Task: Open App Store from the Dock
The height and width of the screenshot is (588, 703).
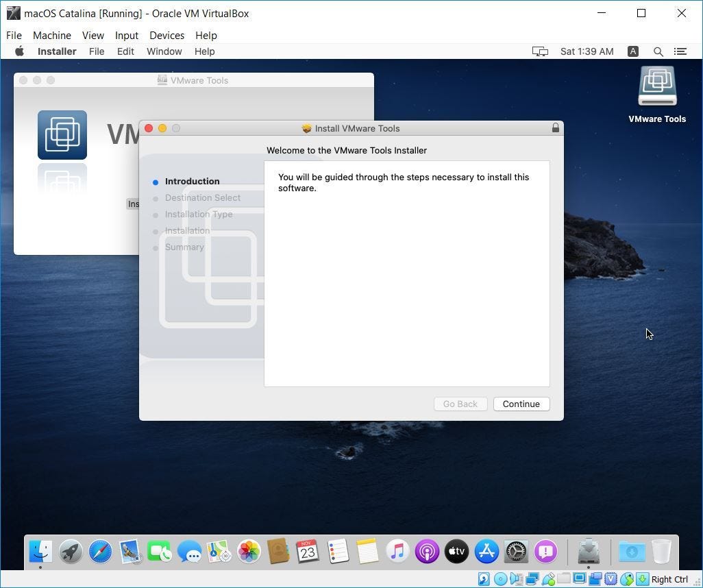Action: coord(486,551)
